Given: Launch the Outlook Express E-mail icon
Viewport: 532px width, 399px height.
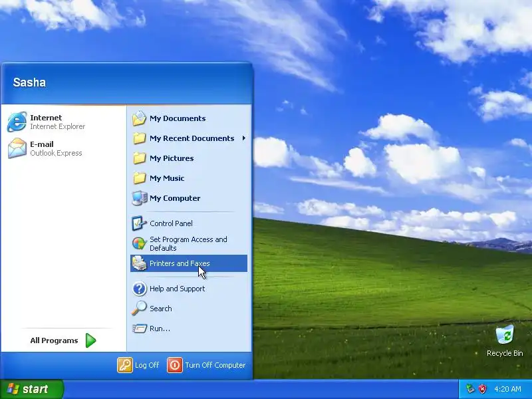Looking at the screenshot, I should tap(17, 148).
